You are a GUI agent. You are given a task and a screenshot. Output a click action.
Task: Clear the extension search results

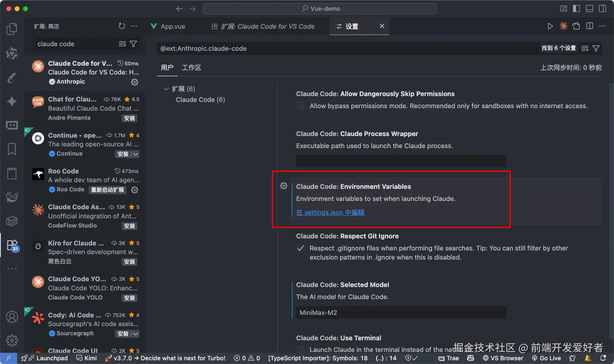tap(122, 44)
